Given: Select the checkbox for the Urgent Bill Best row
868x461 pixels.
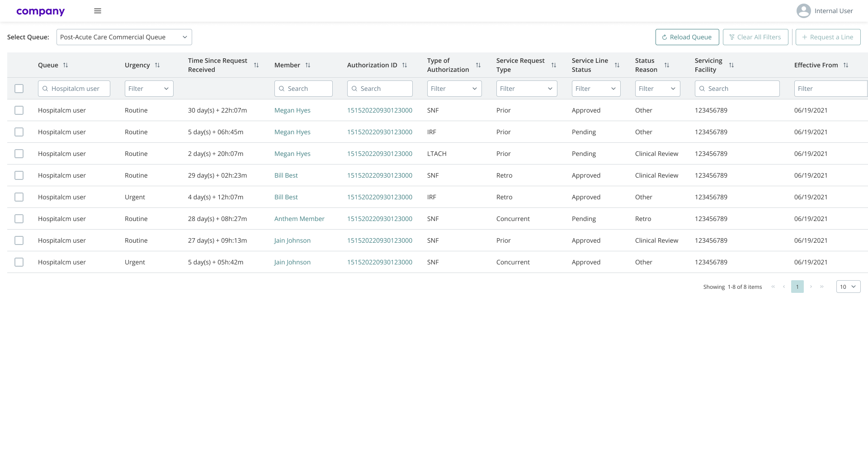Looking at the screenshot, I should 19,197.
